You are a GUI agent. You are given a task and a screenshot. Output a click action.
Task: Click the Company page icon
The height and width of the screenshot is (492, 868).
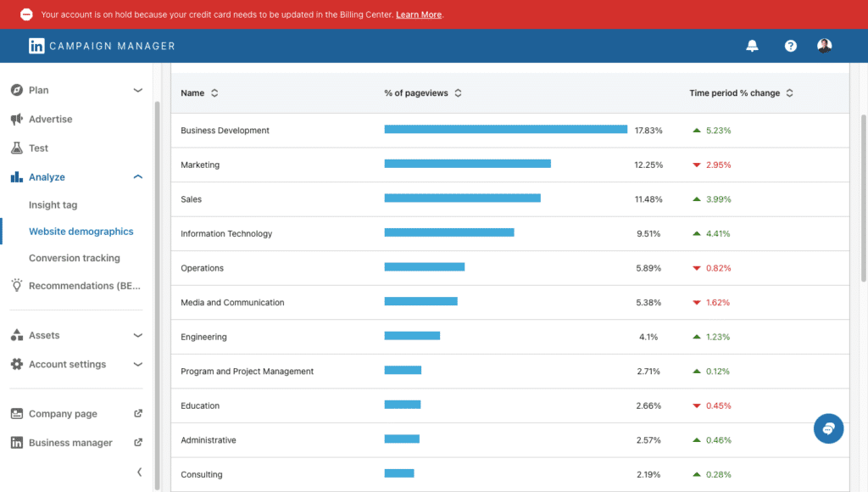17,413
